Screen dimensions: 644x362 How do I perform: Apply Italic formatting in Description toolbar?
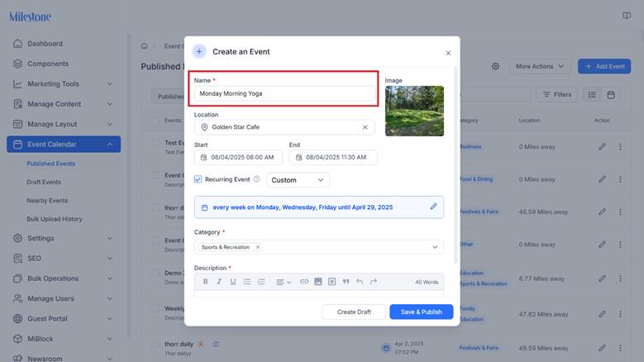219,282
